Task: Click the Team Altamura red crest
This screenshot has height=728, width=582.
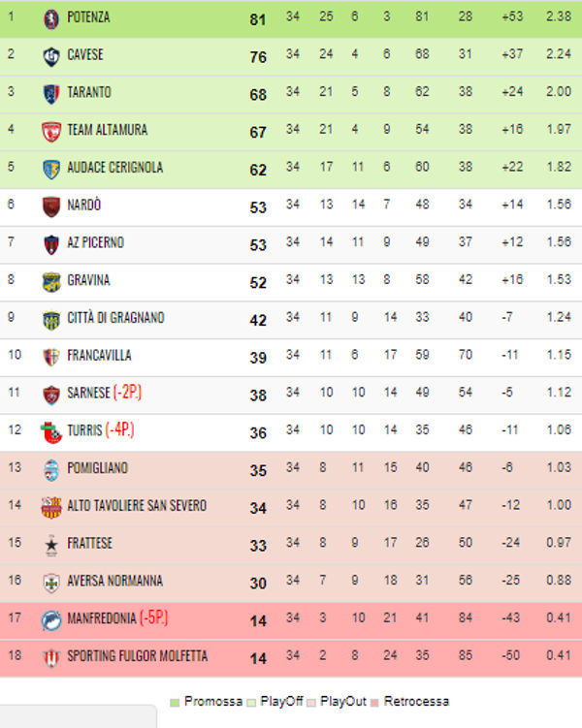Action: click(x=51, y=131)
